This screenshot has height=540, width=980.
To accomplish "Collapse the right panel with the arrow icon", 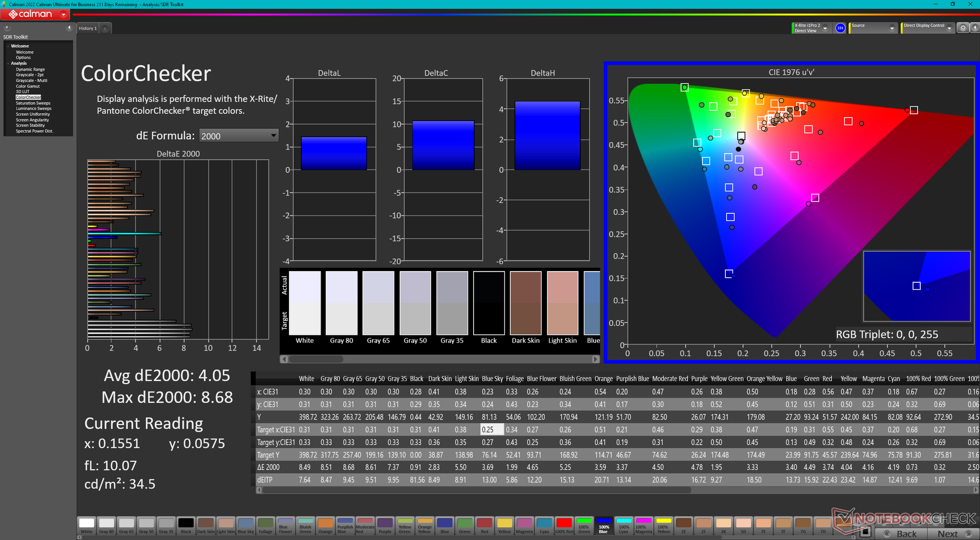I will 974,28.
